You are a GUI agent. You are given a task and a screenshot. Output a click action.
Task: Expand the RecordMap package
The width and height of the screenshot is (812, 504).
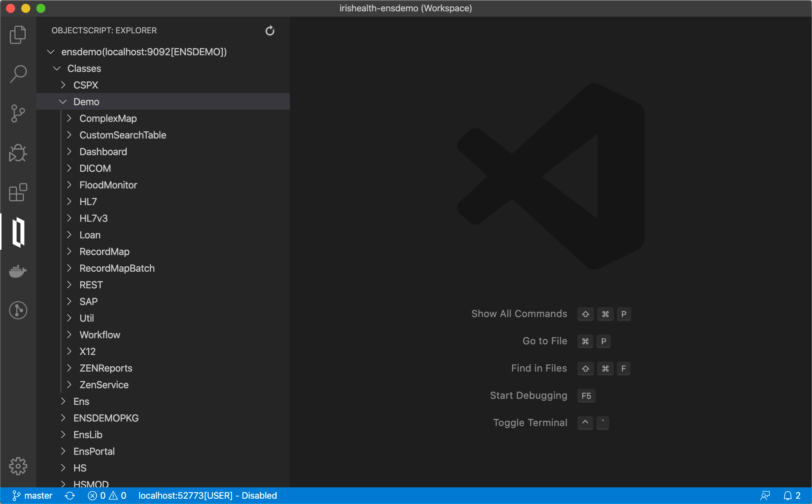[69, 252]
